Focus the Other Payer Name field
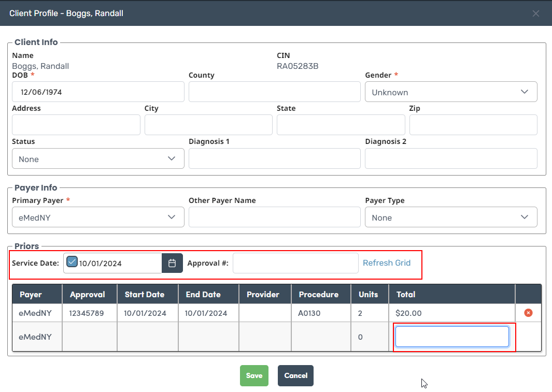552x392 pixels. (x=274, y=217)
